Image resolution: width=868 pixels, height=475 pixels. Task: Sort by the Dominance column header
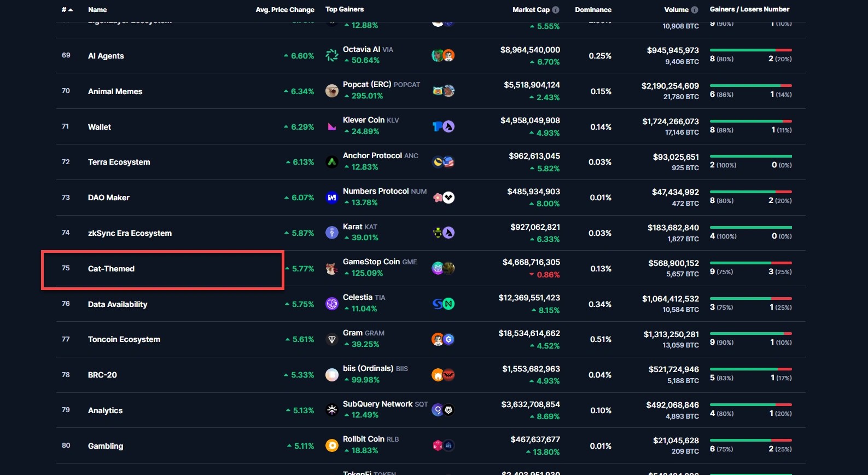click(593, 10)
